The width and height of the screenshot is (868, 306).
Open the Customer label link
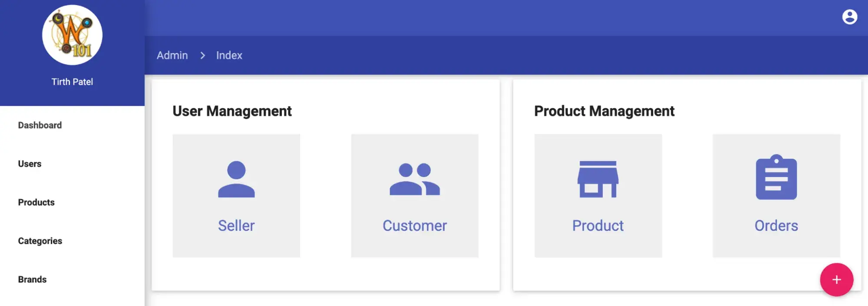[415, 226]
